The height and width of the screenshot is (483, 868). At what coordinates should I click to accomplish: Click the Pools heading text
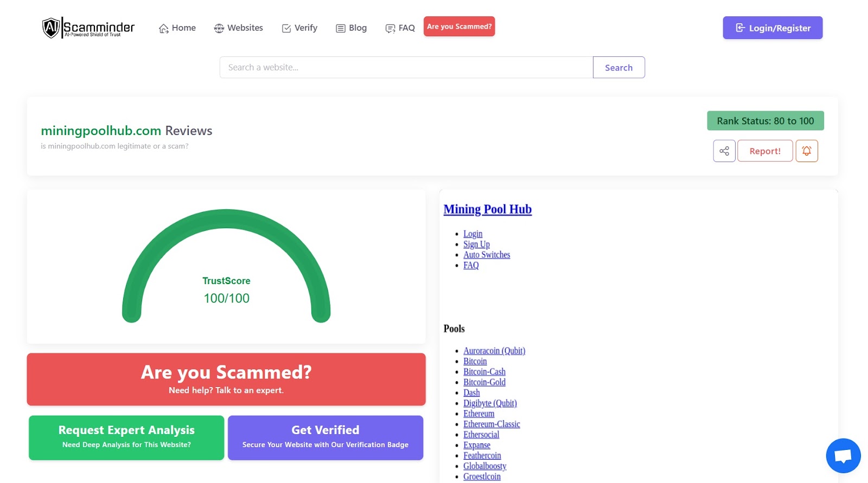click(x=454, y=329)
